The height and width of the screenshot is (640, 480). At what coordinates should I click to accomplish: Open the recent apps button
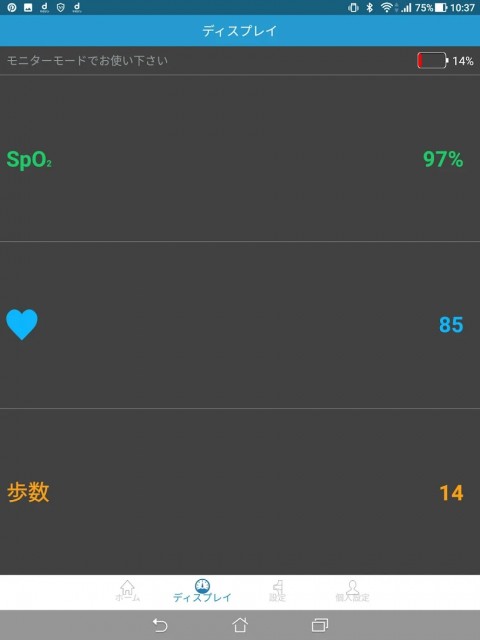click(x=320, y=625)
